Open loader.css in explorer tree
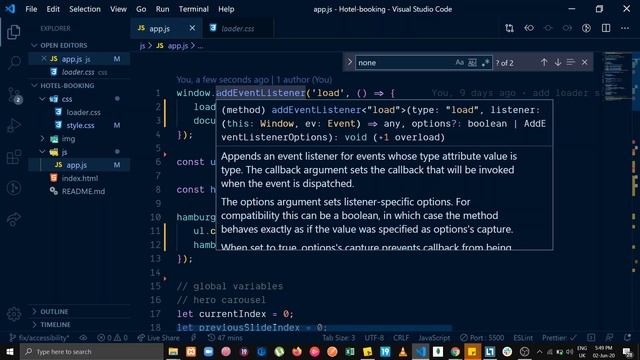This screenshot has width=640, height=360. click(x=83, y=112)
